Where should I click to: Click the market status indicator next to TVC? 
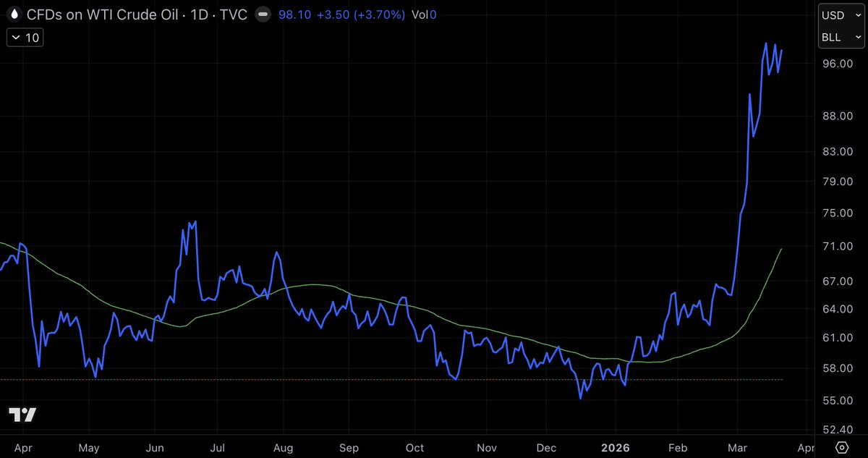[264, 14]
